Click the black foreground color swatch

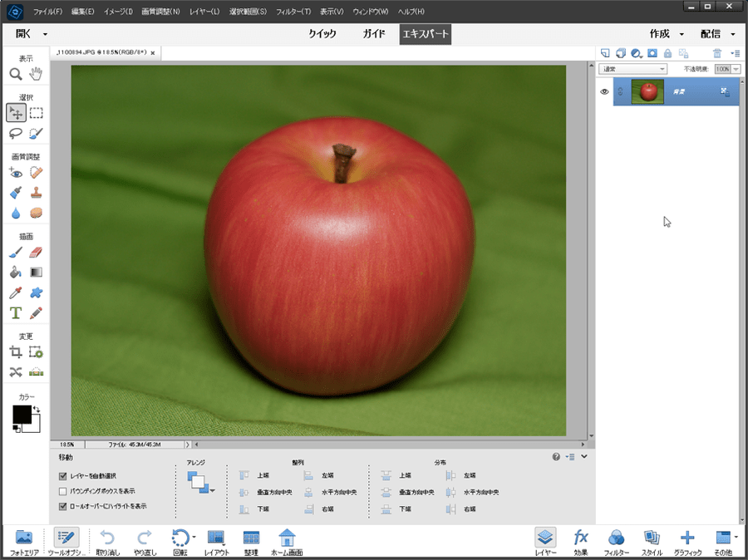click(22, 414)
